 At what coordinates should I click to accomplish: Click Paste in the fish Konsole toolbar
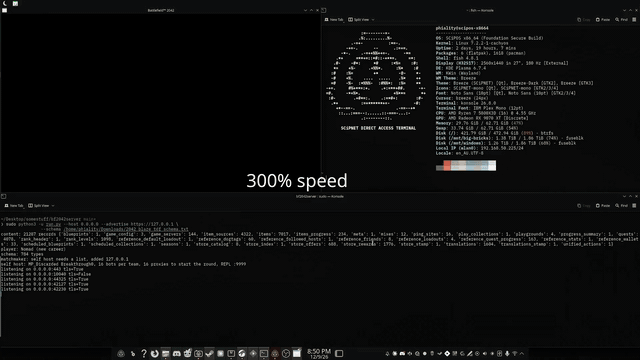[603, 20]
